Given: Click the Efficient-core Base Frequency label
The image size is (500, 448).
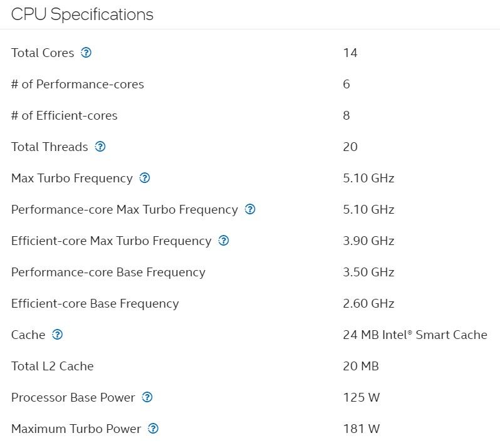Looking at the screenshot, I should click(95, 303).
